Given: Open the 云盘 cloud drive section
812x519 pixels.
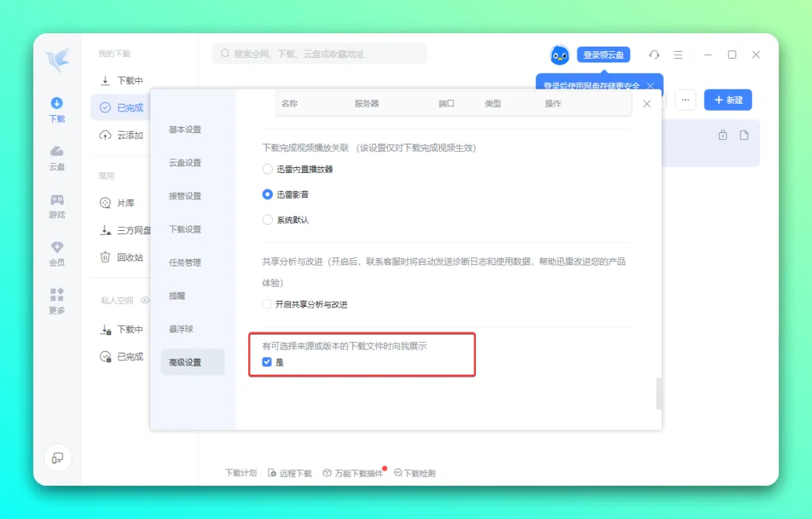Looking at the screenshot, I should pos(57,158).
